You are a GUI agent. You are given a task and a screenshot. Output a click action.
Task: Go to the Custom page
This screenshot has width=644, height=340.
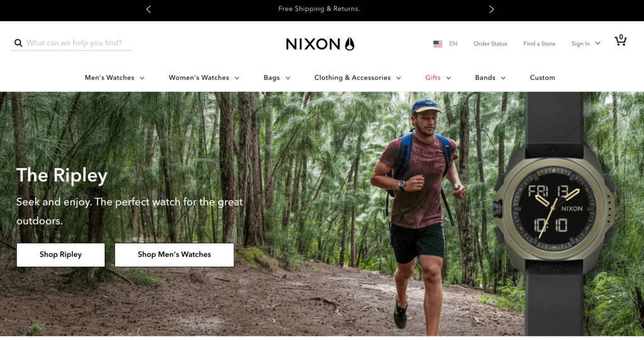[x=542, y=77]
